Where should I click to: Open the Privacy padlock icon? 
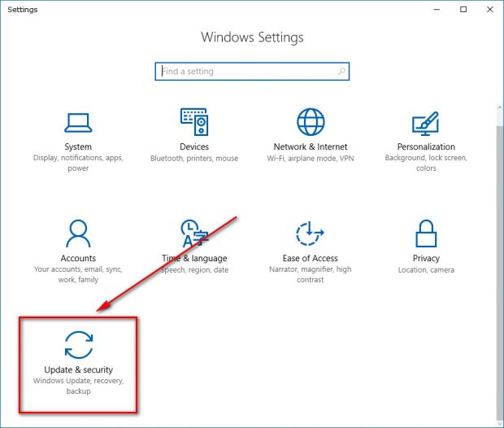pyautogui.click(x=426, y=234)
